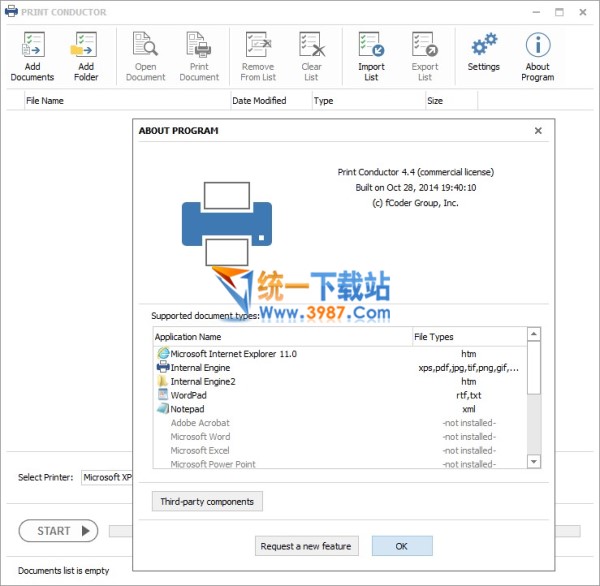Screen dimensions: 600x586
Task: Click the Open Document toolbar icon
Action: pos(145,44)
